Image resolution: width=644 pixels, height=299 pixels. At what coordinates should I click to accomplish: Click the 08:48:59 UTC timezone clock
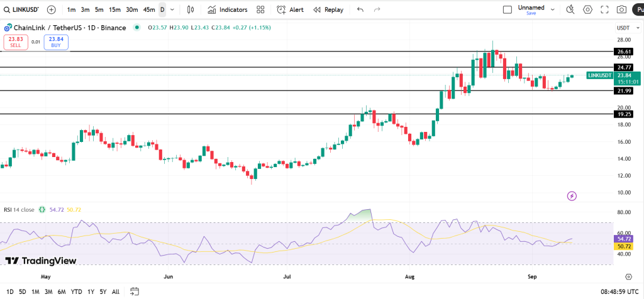click(x=619, y=292)
